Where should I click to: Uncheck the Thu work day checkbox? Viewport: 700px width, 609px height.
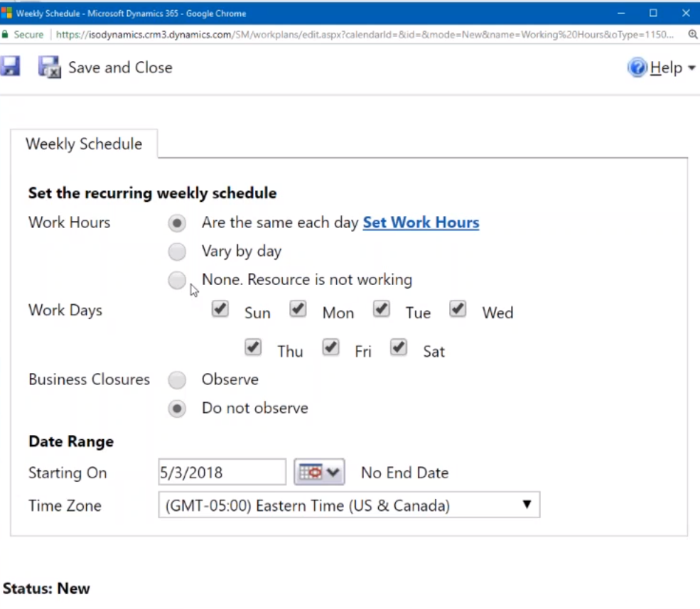click(253, 347)
